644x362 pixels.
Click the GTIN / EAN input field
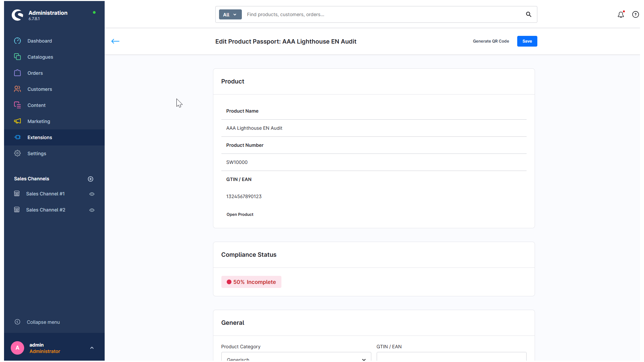click(x=451, y=357)
